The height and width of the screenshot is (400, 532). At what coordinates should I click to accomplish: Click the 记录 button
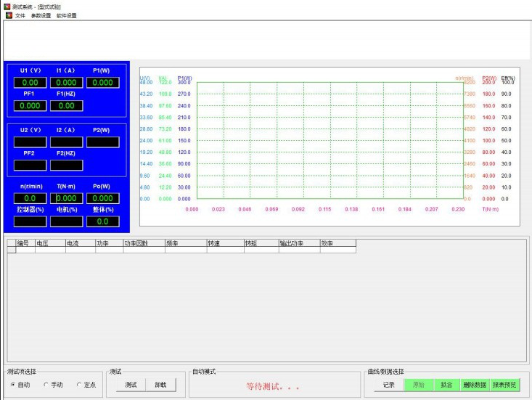click(389, 385)
